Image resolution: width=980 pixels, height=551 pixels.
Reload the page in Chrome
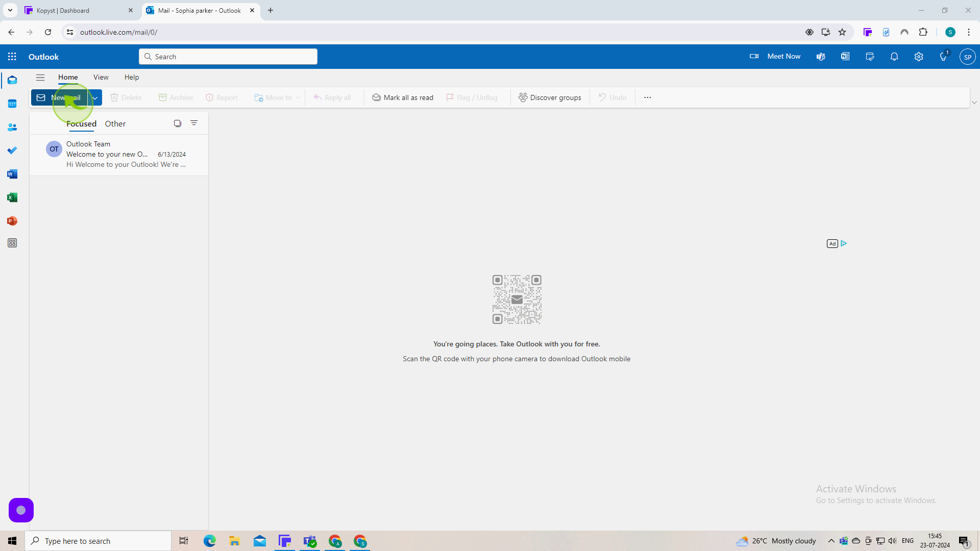(48, 32)
